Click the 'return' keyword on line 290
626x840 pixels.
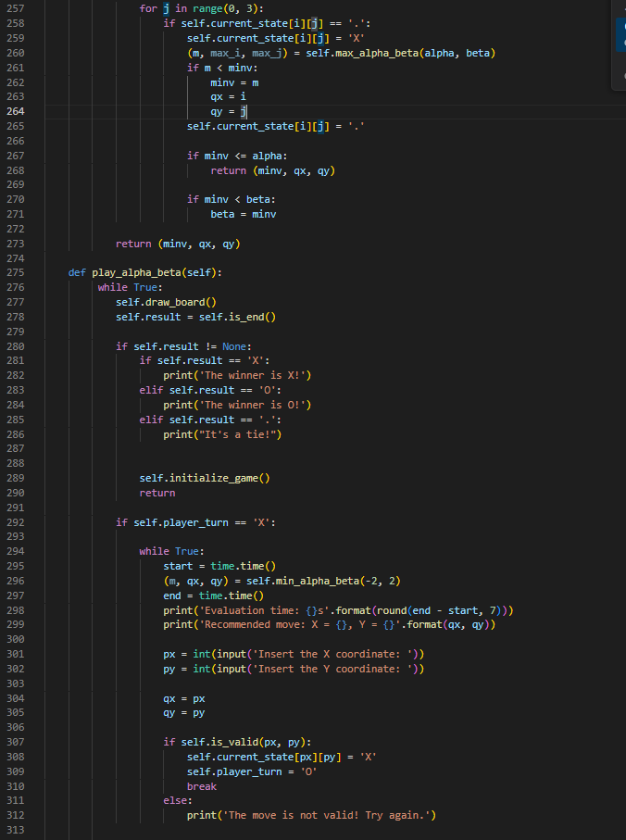click(157, 493)
